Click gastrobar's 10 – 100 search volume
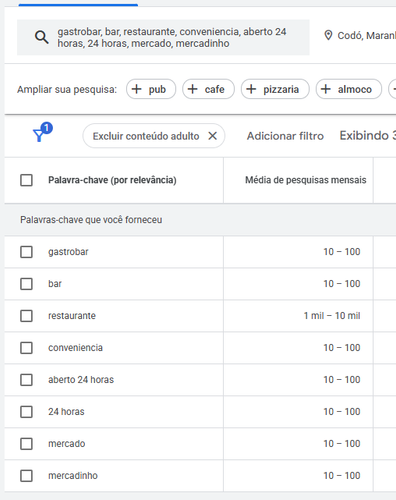This screenshot has height=500, width=396. [x=342, y=252]
